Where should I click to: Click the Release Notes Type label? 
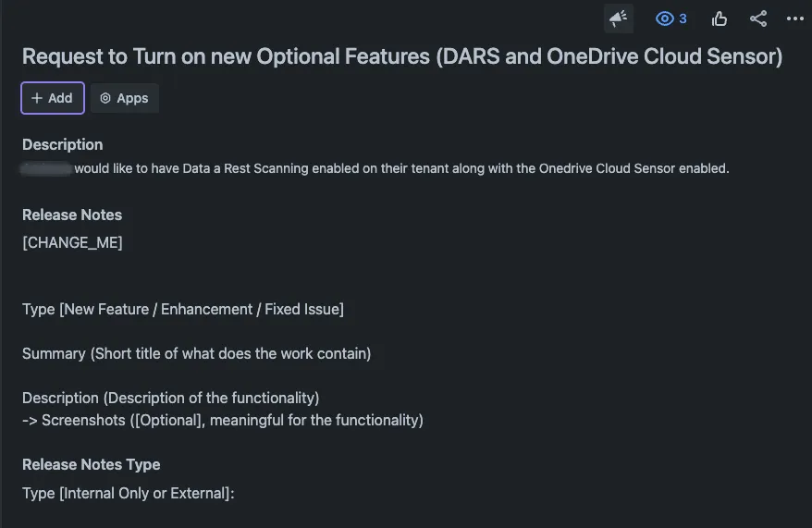pyautogui.click(x=92, y=464)
